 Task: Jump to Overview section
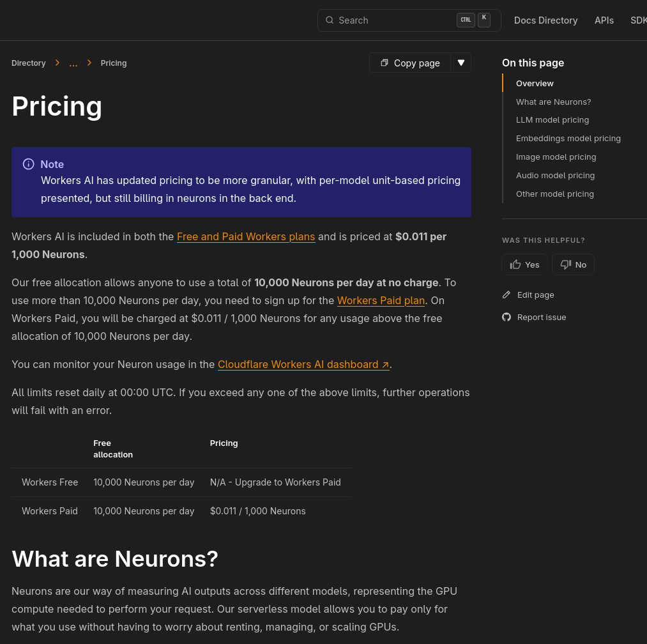pyautogui.click(x=535, y=84)
